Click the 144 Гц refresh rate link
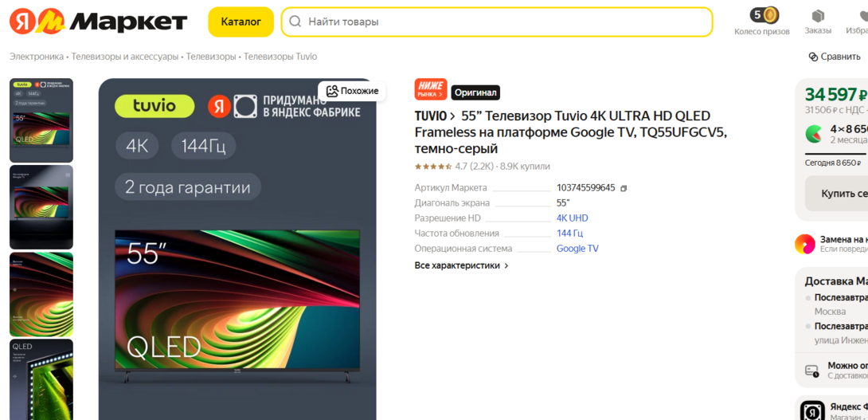This screenshot has height=420, width=868. pos(569,234)
